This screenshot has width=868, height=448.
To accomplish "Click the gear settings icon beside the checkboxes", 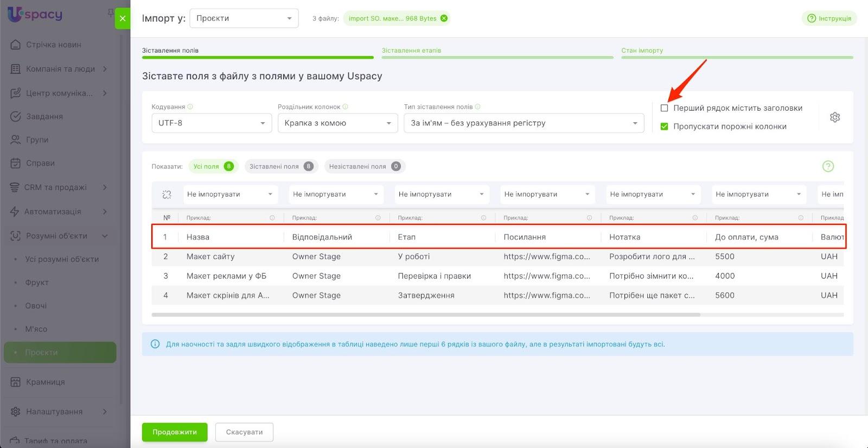I will [835, 117].
